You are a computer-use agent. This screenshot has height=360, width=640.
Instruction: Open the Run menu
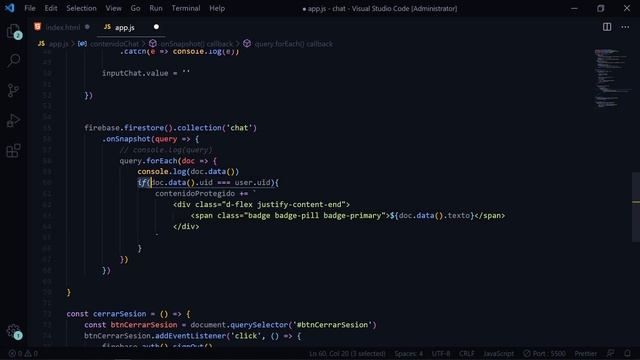pyautogui.click(x=156, y=8)
